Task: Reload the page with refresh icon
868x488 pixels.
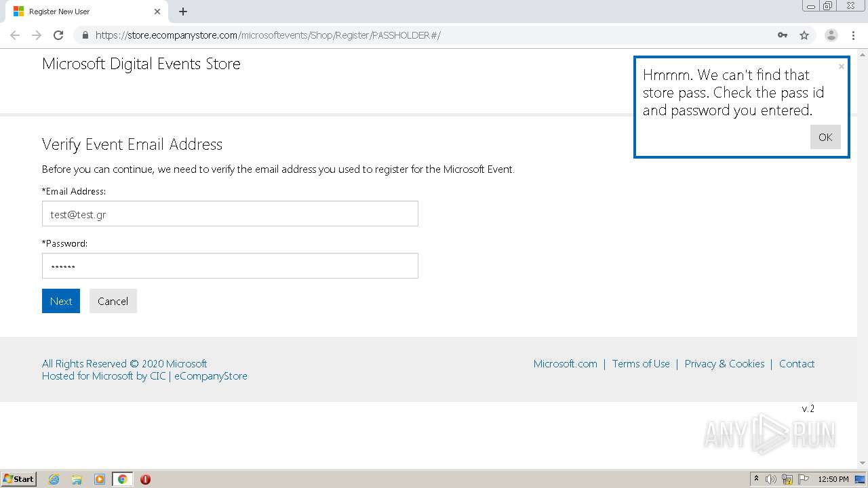Action: click(58, 35)
